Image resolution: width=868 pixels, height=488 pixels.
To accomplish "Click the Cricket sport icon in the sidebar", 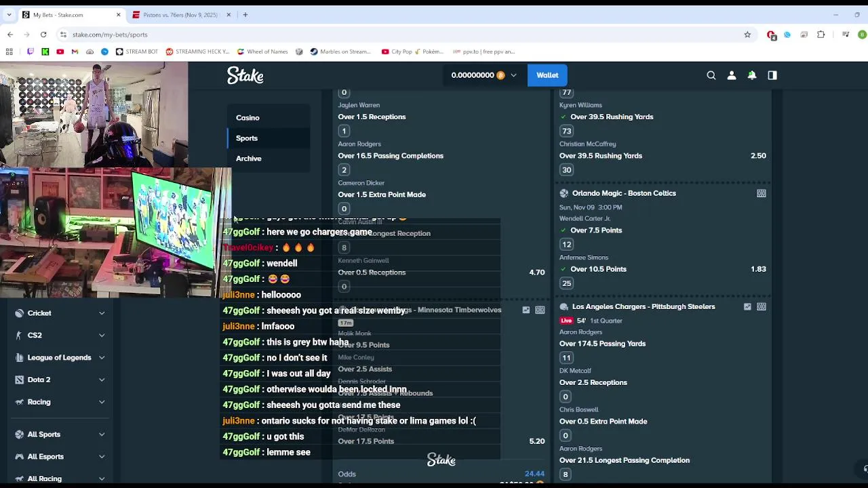I will coord(19,313).
